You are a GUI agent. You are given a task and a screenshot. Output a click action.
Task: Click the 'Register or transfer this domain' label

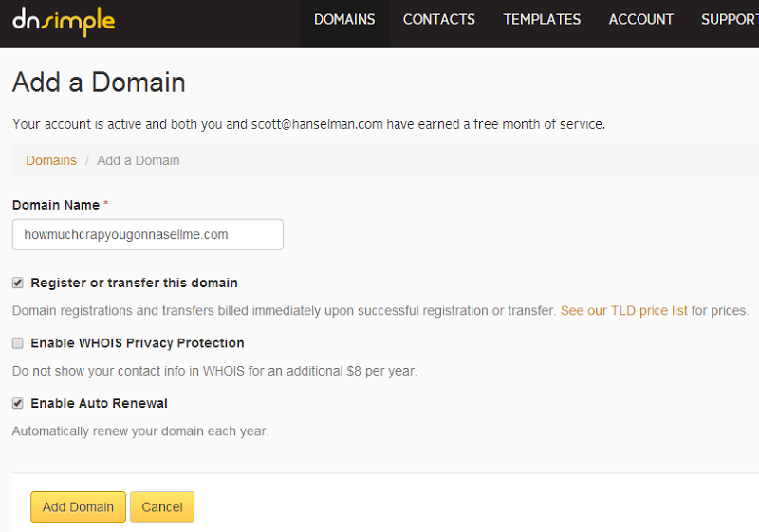[134, 283]
